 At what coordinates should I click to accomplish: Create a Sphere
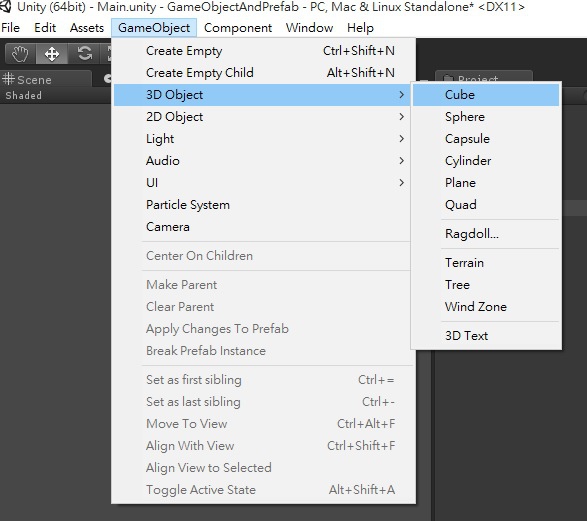(x=486, y=117)
